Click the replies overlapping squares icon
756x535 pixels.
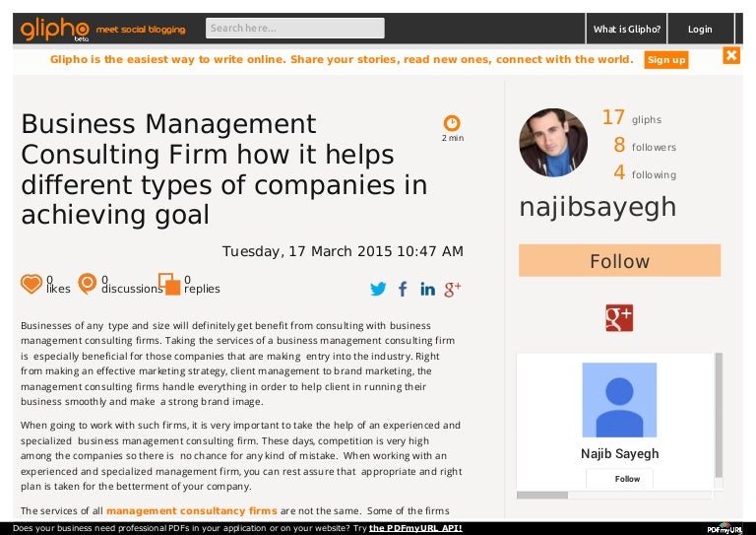pos(169,284)
